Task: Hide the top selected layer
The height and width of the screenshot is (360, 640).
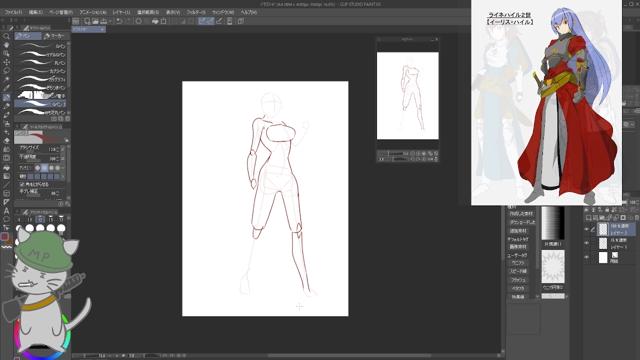Action: [x=587, y=229]
